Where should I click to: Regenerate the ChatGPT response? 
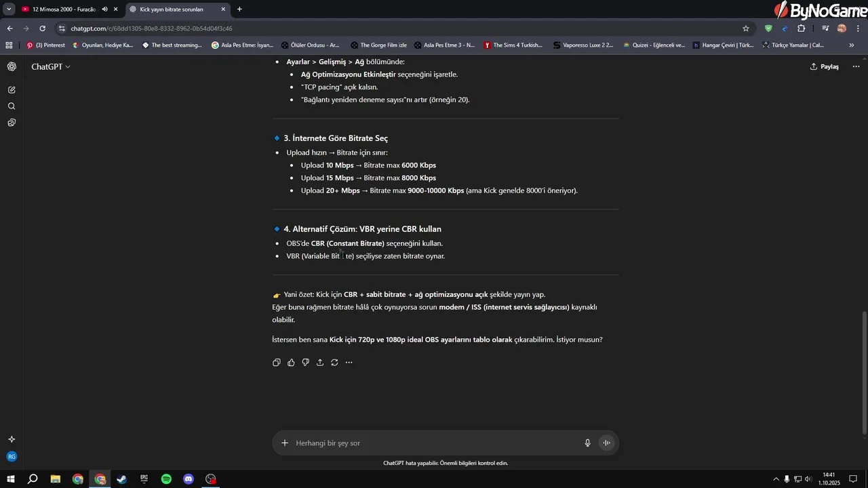[x=334, y=363]
